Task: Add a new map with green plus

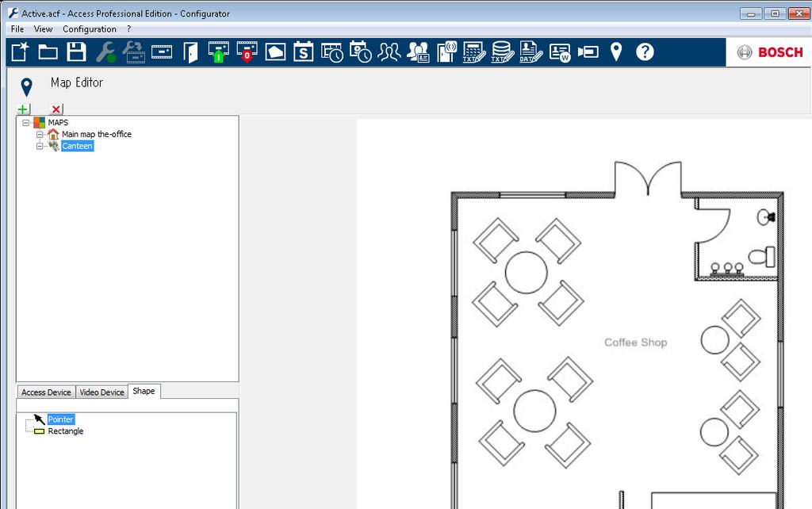Action: 23,109
